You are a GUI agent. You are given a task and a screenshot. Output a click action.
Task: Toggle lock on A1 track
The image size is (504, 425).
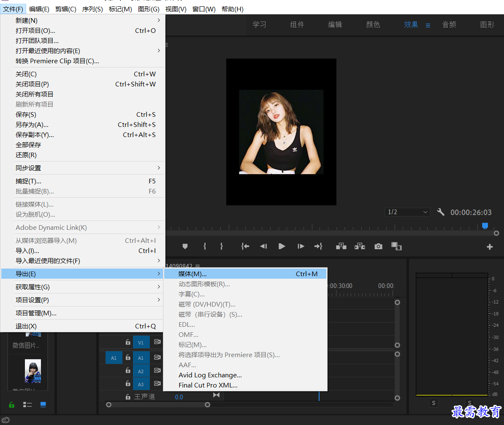(128, 357)
